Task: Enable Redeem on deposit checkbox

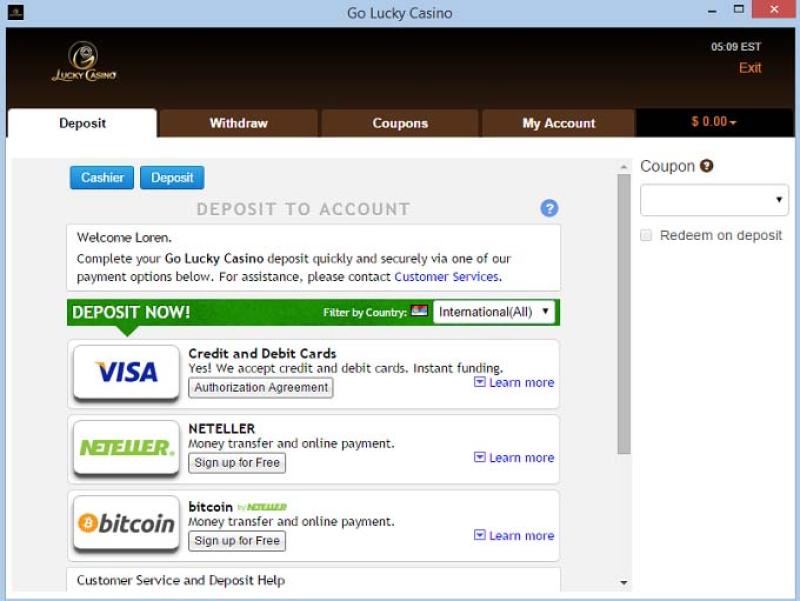Action: click(x=647, y=236)
